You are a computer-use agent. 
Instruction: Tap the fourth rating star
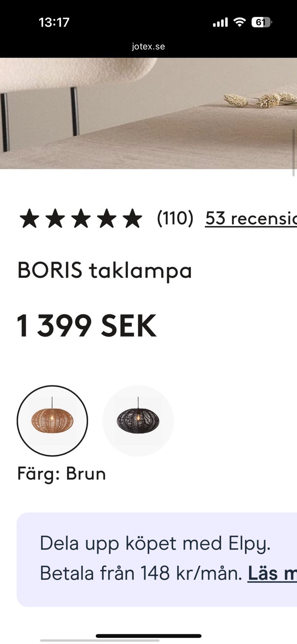coord(107,219)
